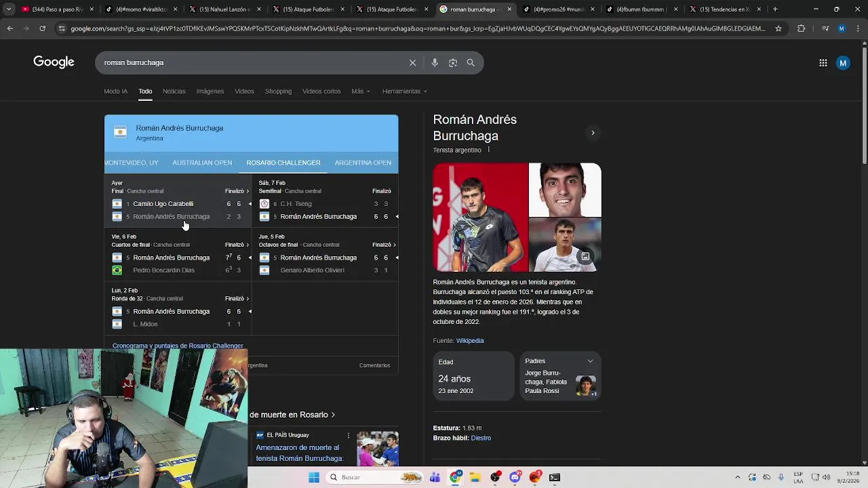
Task: Open the smiling Burruchaga headshot thumbnail
Action: click(565, 190)
